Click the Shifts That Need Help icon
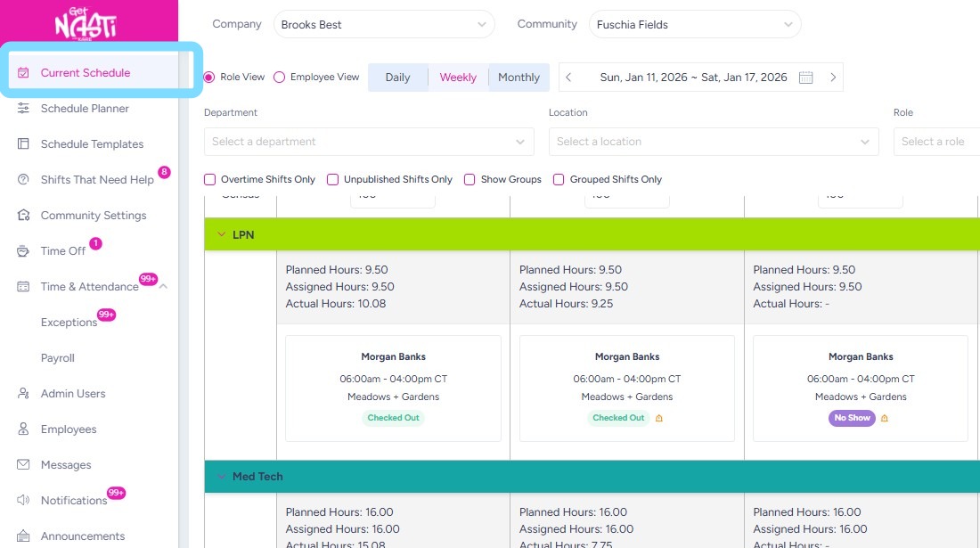Viewport: 980px width, 548px height. (x=23, y=180)
